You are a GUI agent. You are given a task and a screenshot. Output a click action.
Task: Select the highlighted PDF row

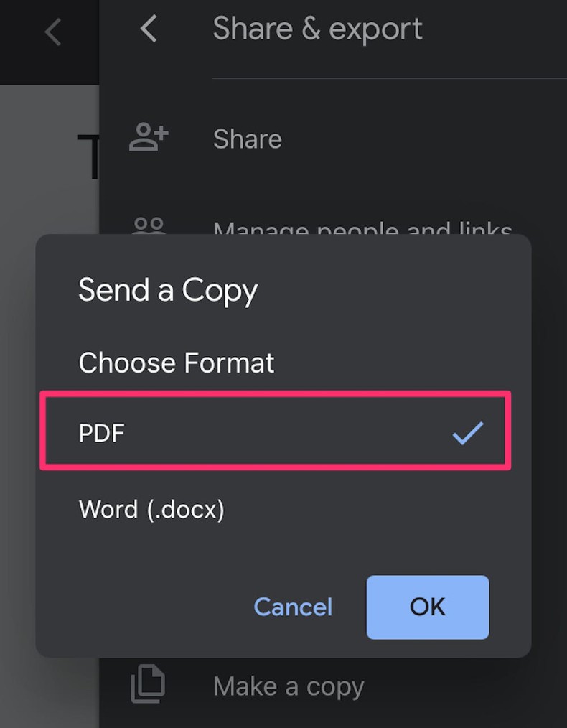click(x=275, y=431)
